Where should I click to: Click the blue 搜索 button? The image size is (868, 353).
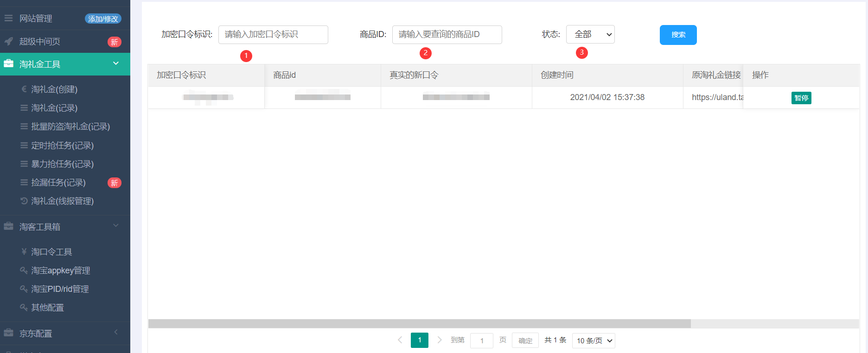(x=678, y=35)
